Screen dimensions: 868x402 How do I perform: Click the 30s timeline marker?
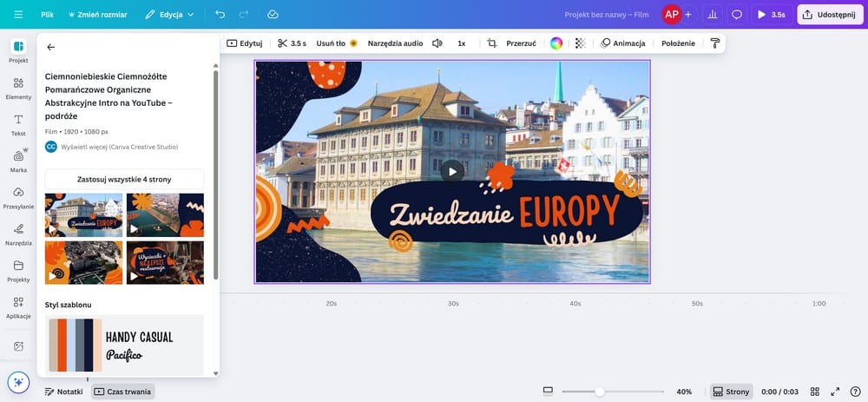(453, 303)
